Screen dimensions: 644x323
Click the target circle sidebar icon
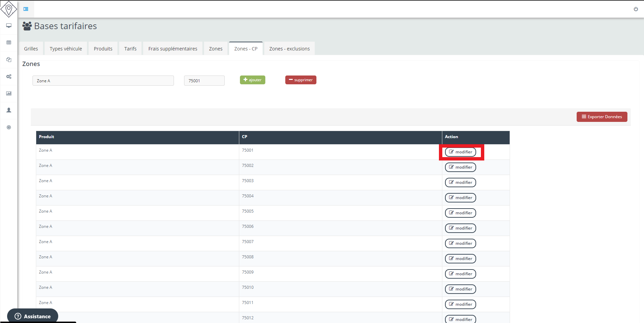click(9, 127)
